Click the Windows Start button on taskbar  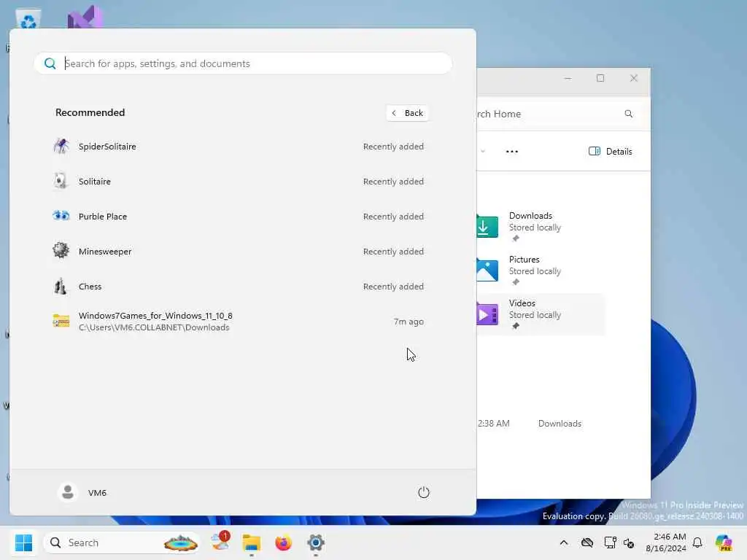[x=24, y=542]
